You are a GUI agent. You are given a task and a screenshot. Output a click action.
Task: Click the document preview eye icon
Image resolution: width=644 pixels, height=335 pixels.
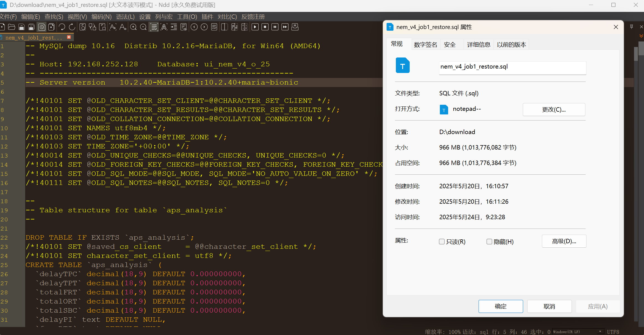184,27
